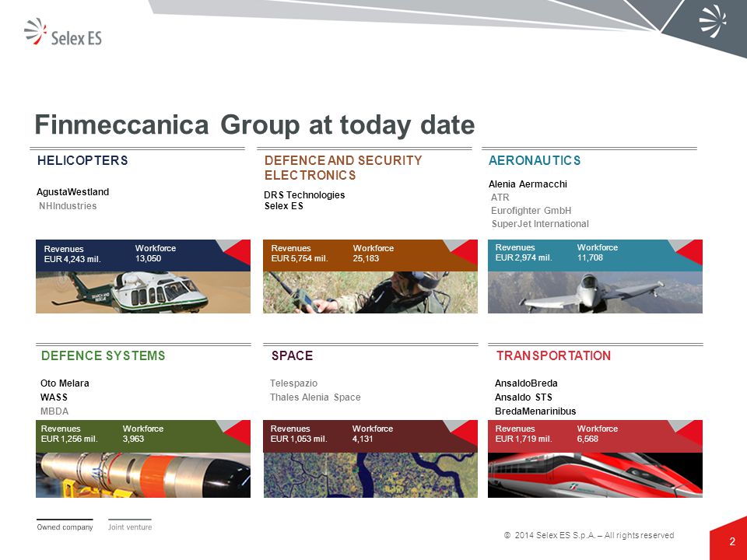Click the AERONAUTICS heading
The image size is (747, 560).
pyautogui.click(x=535, y=160)
